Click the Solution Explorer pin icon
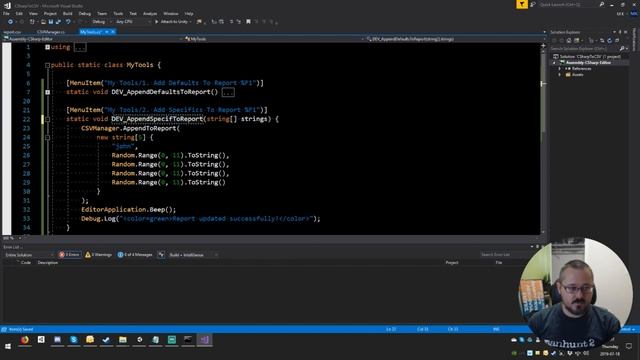This screenshot has width=640, height=360. tap(620, 32)
